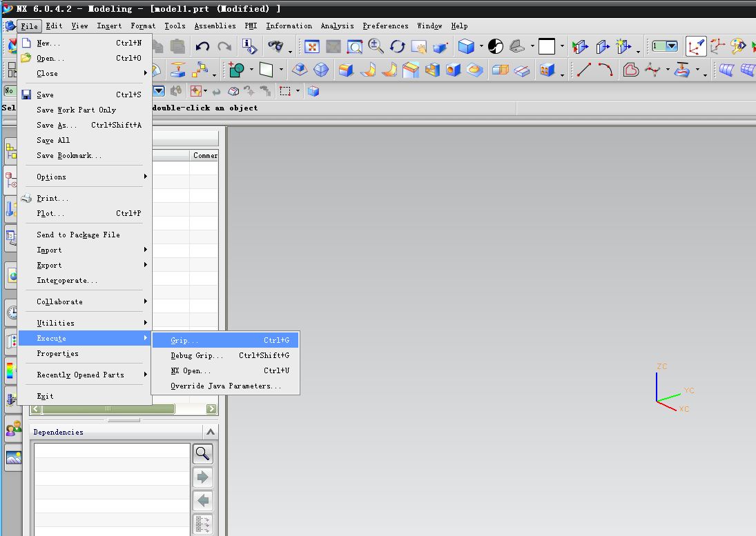This screenshot has height=536, width=756.
Task: Click the Shell icon
Action: click(432, 70)
